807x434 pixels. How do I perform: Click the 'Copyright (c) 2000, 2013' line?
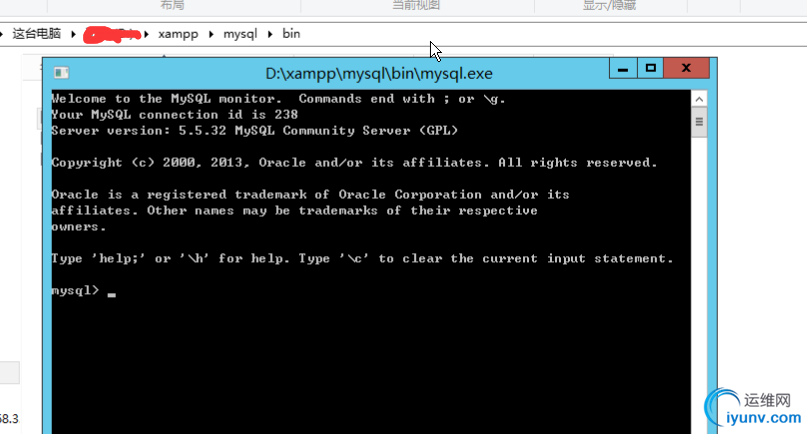click(x=355, y=163)
